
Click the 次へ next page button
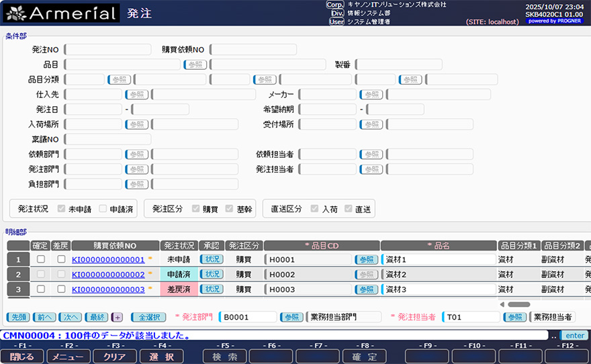click(x=71, y=317)
